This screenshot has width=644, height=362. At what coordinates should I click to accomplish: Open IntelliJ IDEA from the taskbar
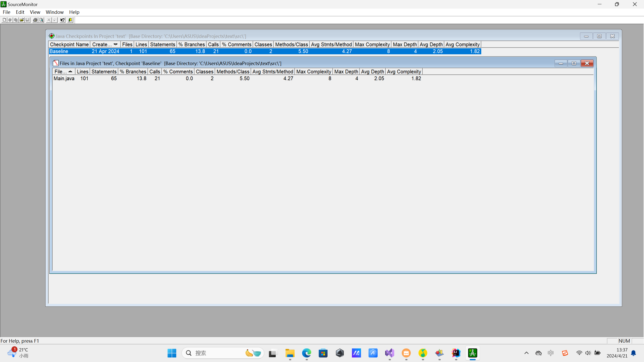pos(456,353)
